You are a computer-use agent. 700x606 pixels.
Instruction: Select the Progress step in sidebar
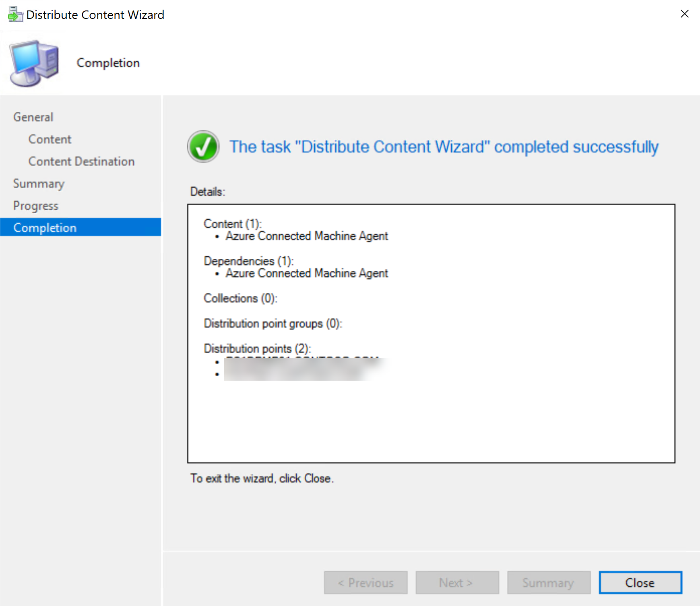[x=36, y=206]
